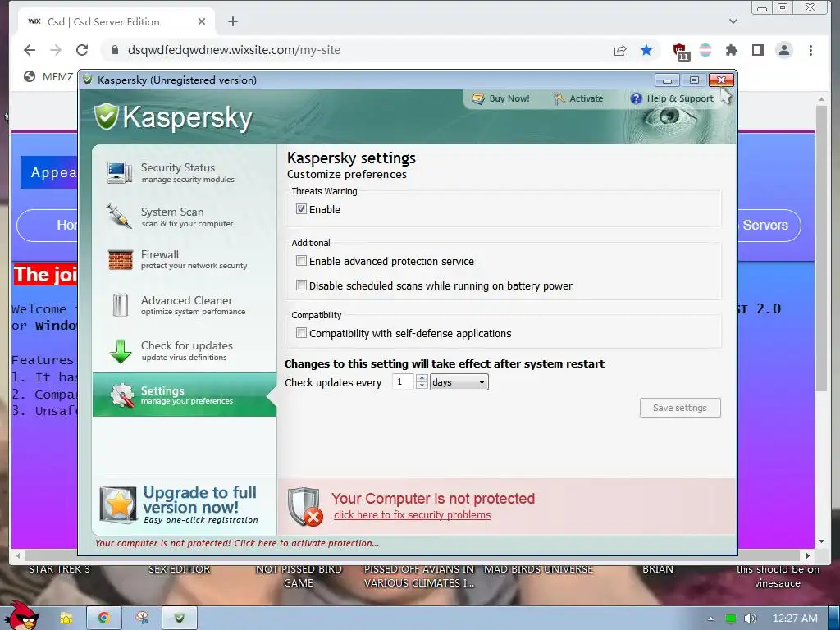Expand Chrome tab search chevron

[x=733, y=21]
